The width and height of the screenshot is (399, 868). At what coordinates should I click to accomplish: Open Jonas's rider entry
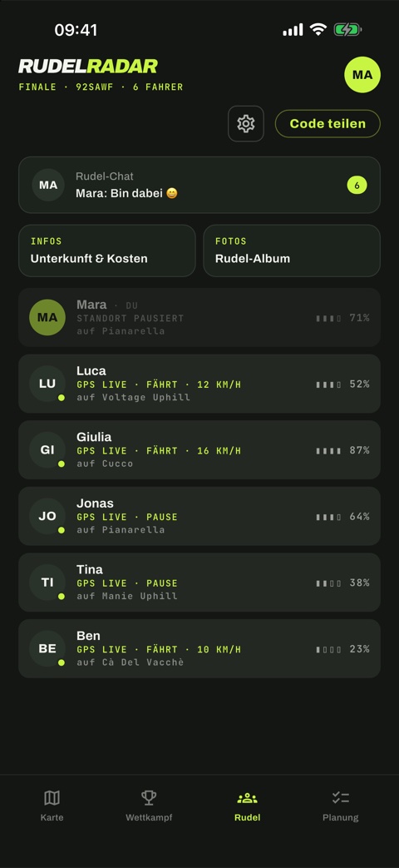click(199, 516)
